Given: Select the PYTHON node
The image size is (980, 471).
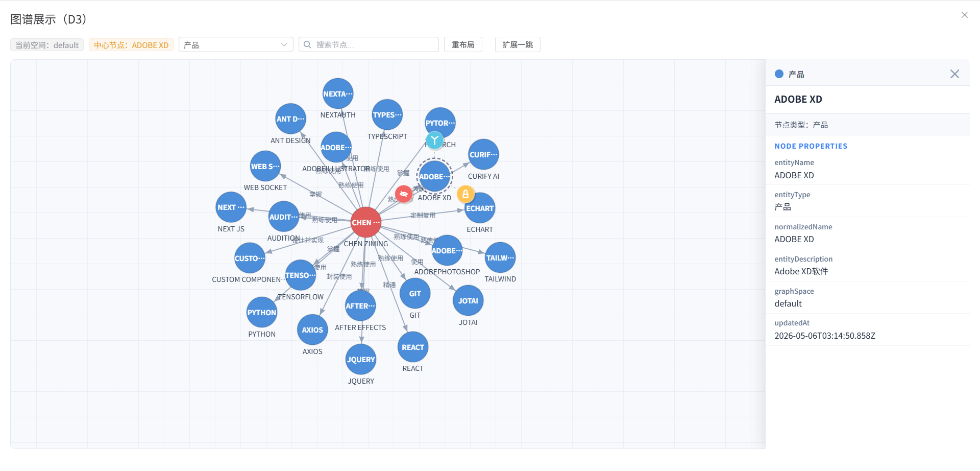Looking at the screenshot, I should [262, 313].
